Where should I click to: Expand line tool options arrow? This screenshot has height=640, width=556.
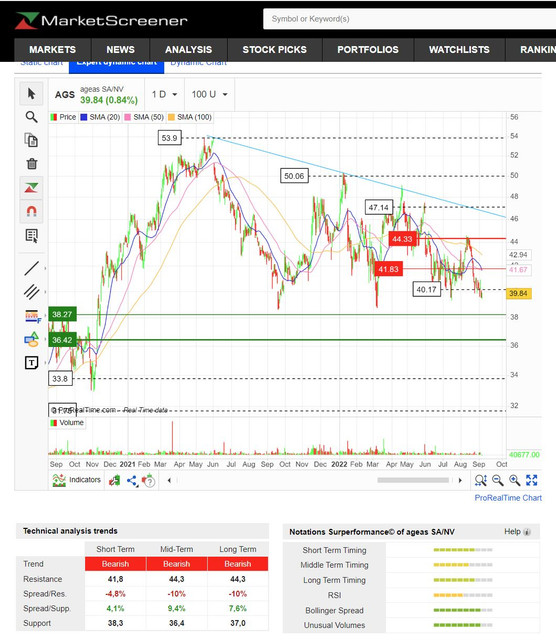[45, 268]
